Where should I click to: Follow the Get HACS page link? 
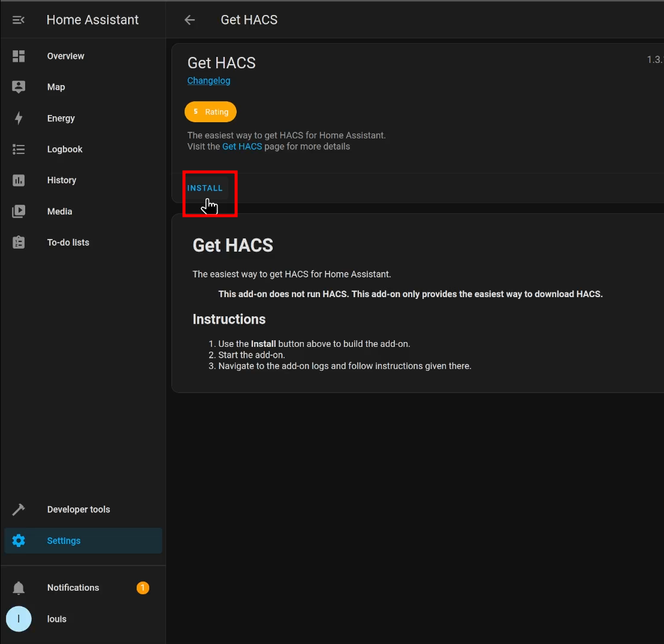point(242,147)
